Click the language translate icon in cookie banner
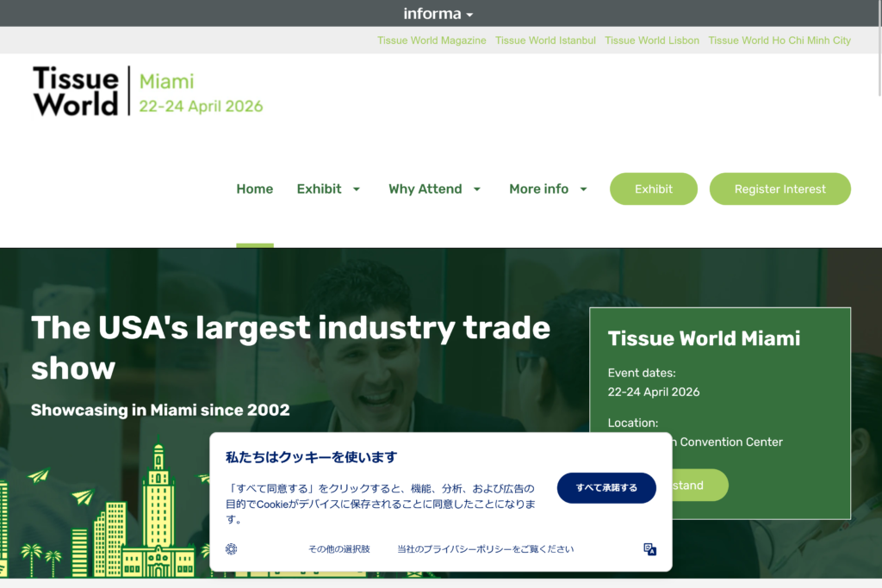 (650, 549)
